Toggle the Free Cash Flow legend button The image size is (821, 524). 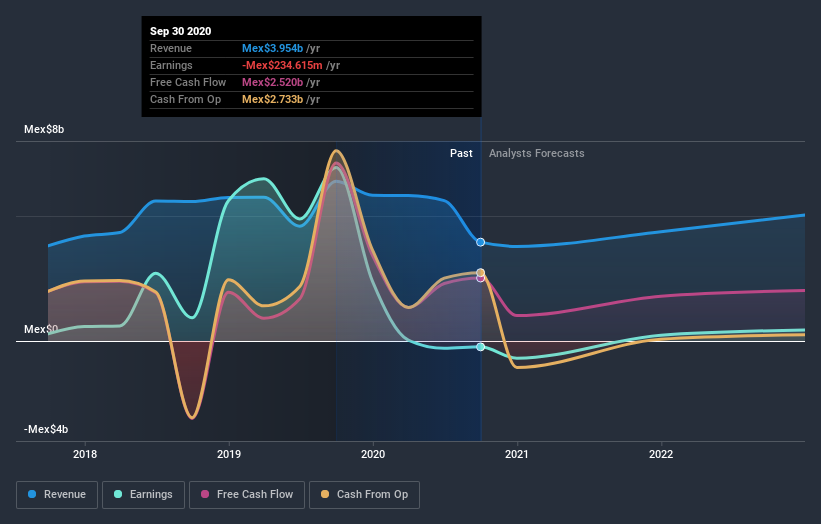click(247, 495)
